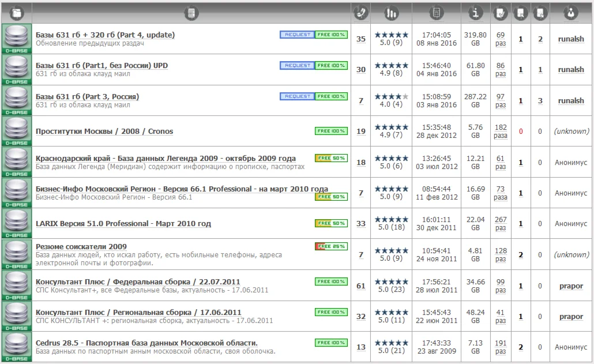The image size is (594, 364).
Task: Click download count '267 раз' on LARIX row
Action: (501, 223)
